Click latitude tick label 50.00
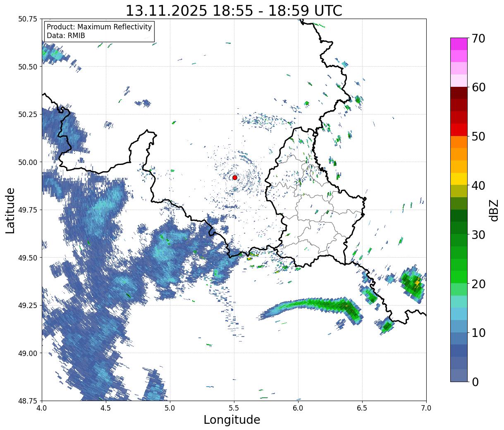The width and height of the screenshot is (504, 430). [28, 162]
